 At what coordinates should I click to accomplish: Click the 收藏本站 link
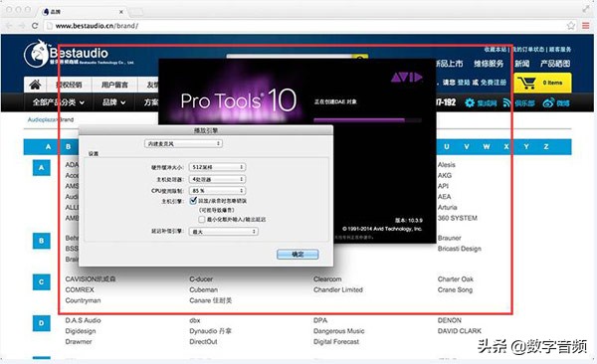[496, 49]
